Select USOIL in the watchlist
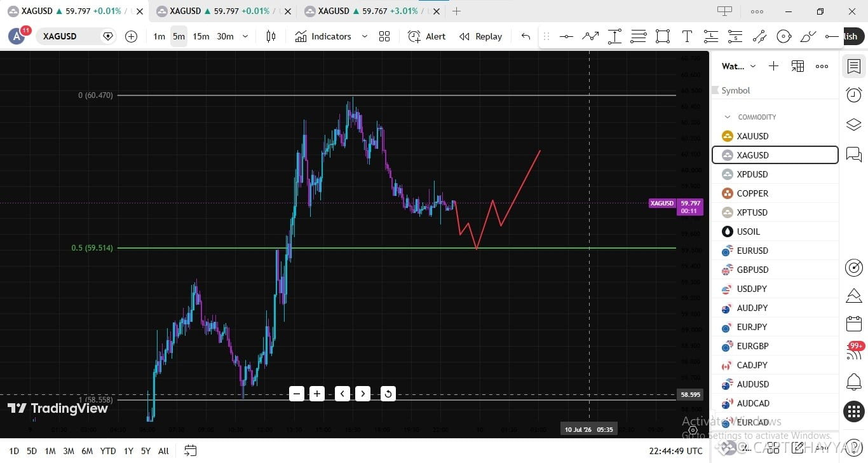868x463 pixels. (x=775, y=231)
